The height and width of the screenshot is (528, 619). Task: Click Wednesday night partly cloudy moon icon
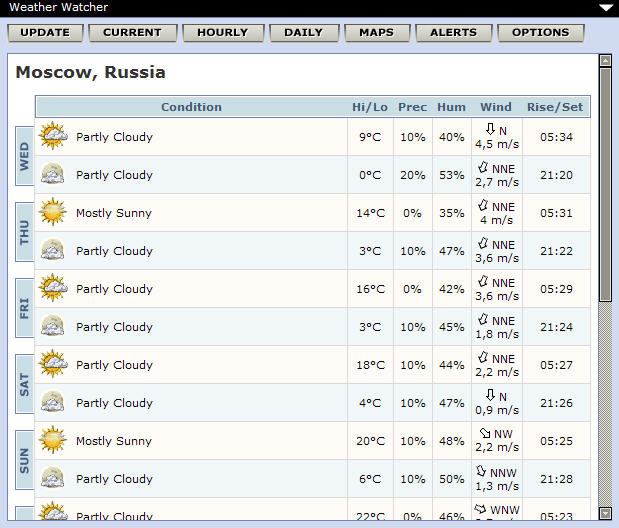(x=52, y=174)
